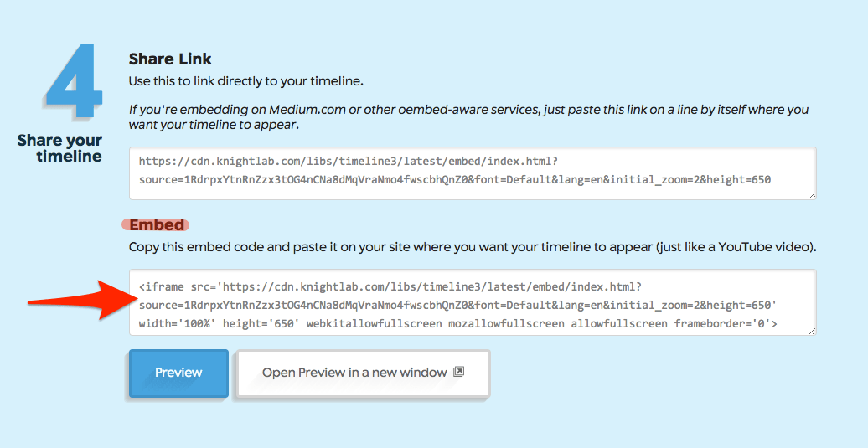Click the highlighted Embed heading
The height and width of the screenshot is (448, 868).
point(156,224)
